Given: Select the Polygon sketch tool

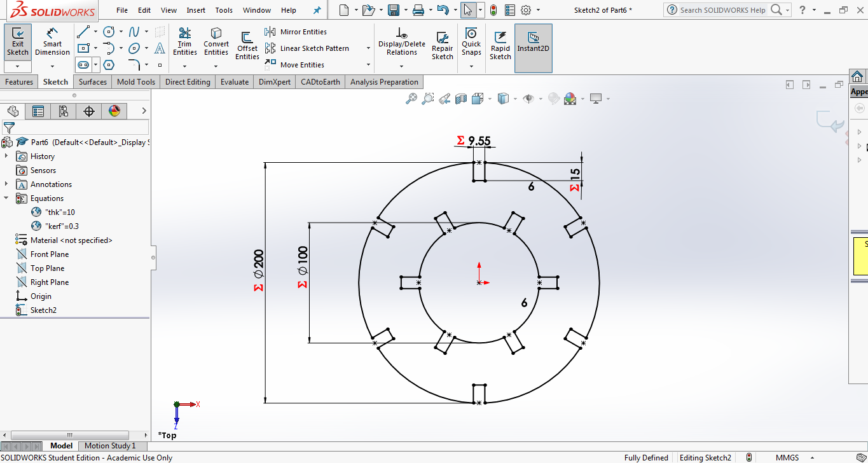Looking at the screenshot, I should tap(109, 65).
